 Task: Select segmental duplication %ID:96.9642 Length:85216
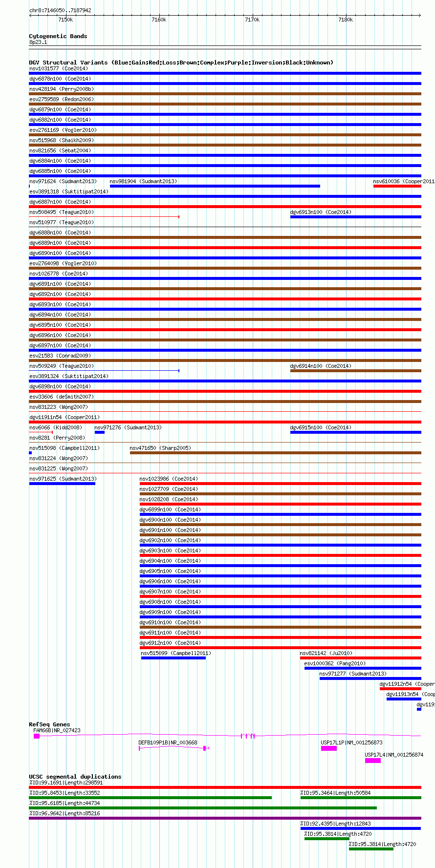pyautogui.click(x=65, y=813)
